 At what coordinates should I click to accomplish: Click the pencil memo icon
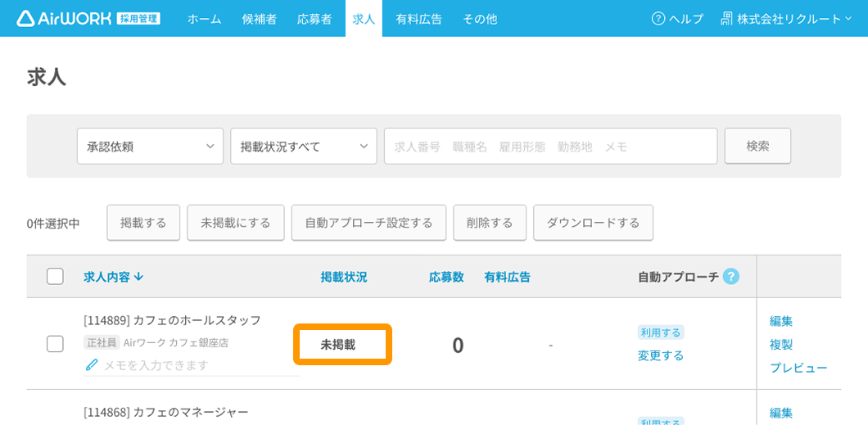tap(92, 365)
